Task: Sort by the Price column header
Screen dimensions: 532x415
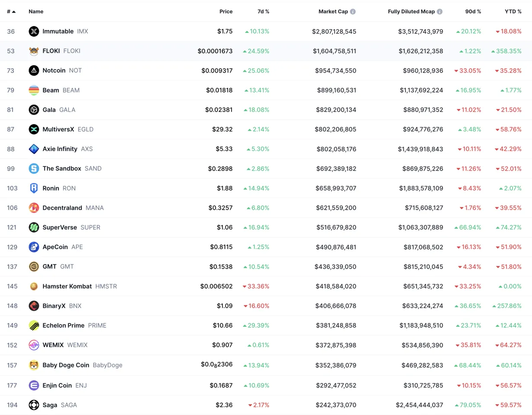Action: pos(225,12)
